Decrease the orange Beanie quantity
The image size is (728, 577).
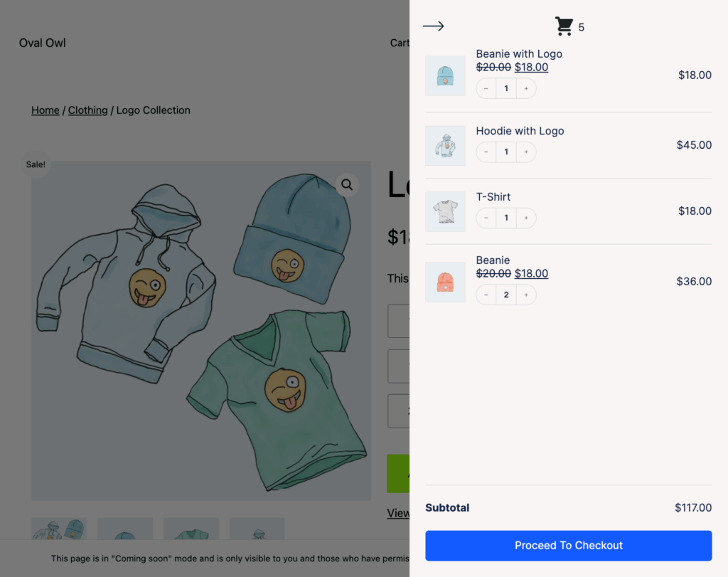coord(486,295)
